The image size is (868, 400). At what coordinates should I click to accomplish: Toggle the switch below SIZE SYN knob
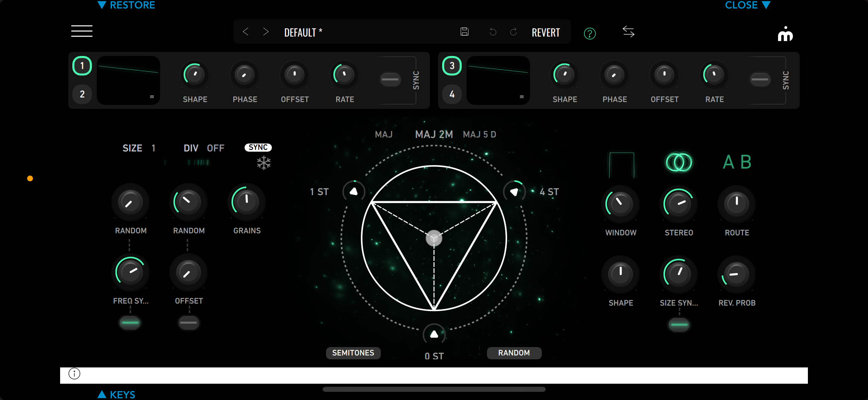click(679, 325)
